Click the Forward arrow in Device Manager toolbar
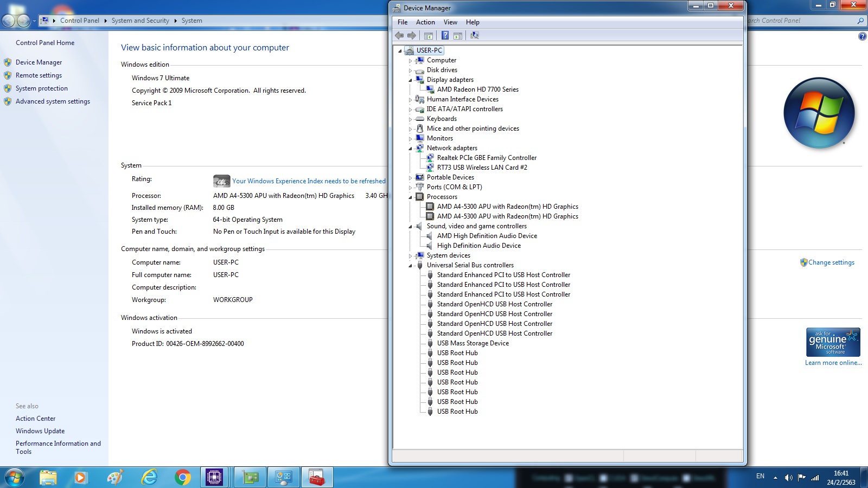The height and width of the screenshot is (488, 868). tap(412, 35)
